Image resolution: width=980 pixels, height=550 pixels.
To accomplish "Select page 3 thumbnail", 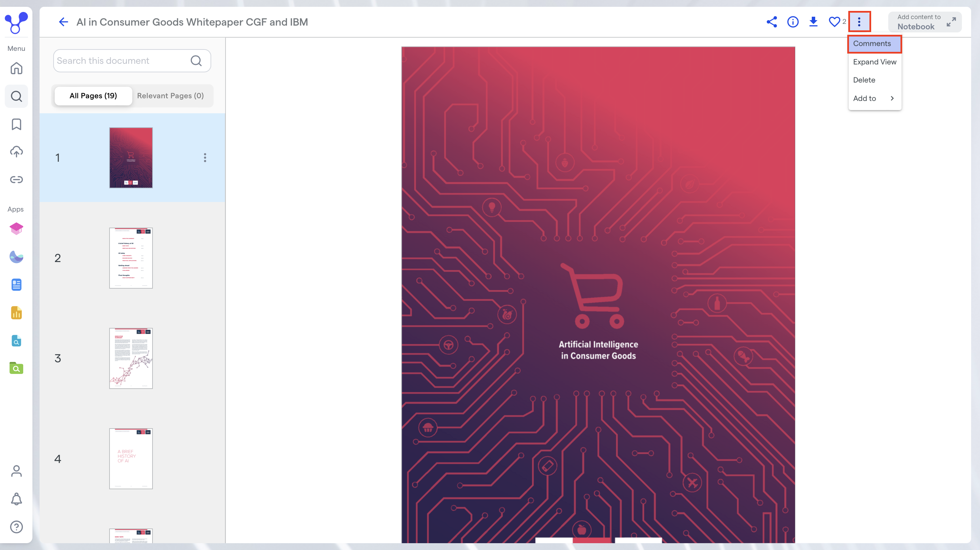I will pos(131,358).
